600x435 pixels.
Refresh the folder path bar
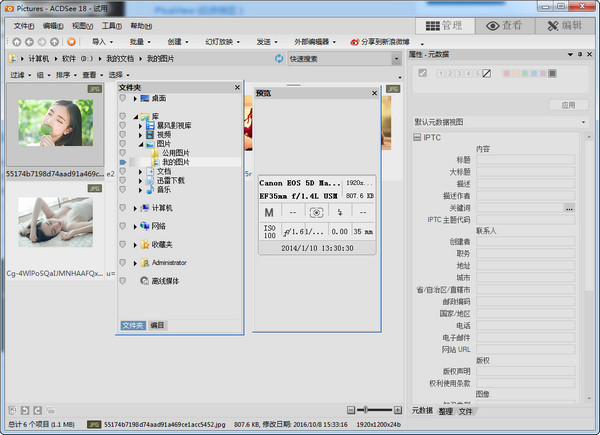click(279, 59)
